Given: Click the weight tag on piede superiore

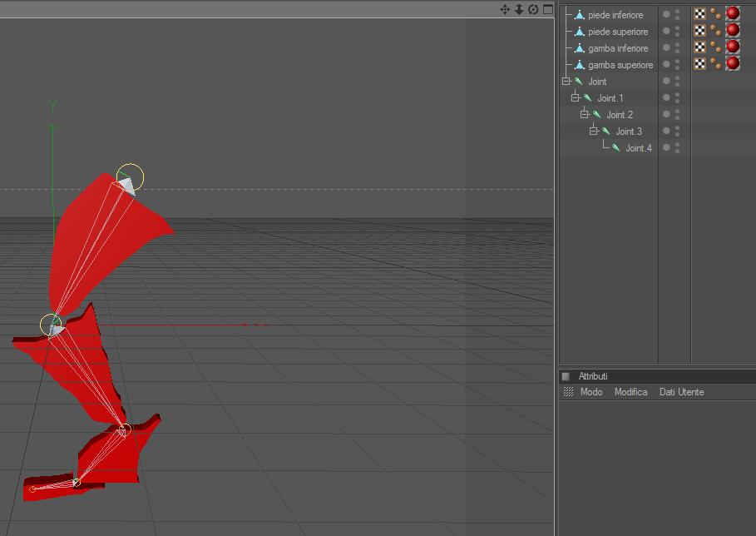Looking at the screenshot, I should pyautogui.click(x=716, y=31).
